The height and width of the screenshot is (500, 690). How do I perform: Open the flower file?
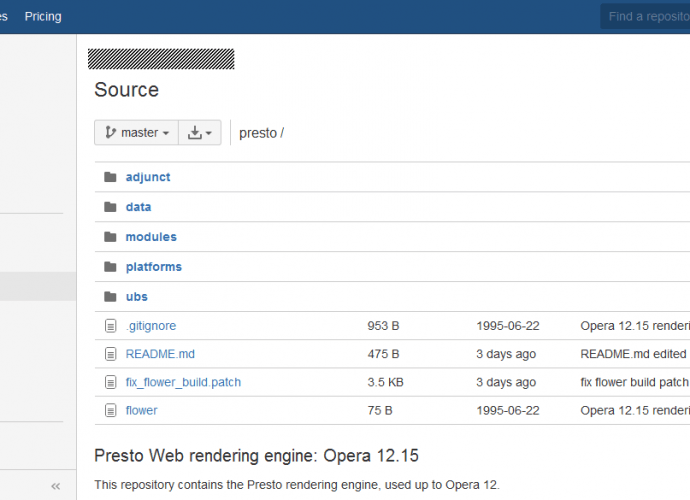point(141,410)
